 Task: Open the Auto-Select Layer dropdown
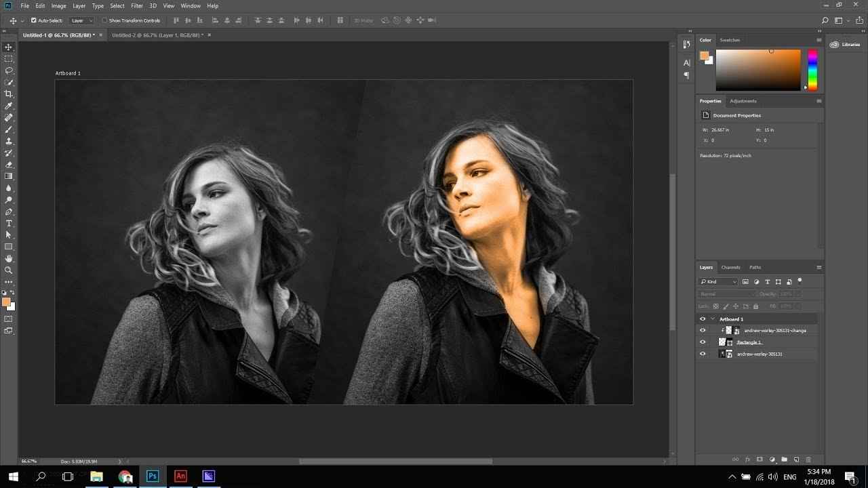point(83,20)
